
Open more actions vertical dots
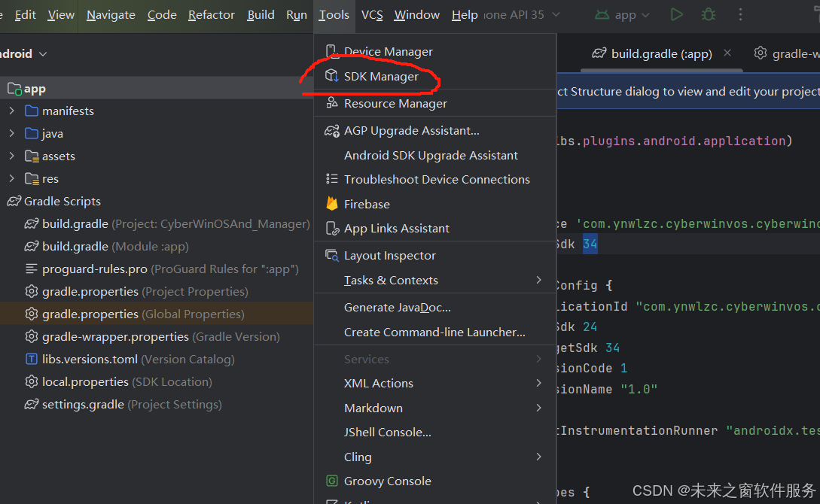(x=740, y=14)
